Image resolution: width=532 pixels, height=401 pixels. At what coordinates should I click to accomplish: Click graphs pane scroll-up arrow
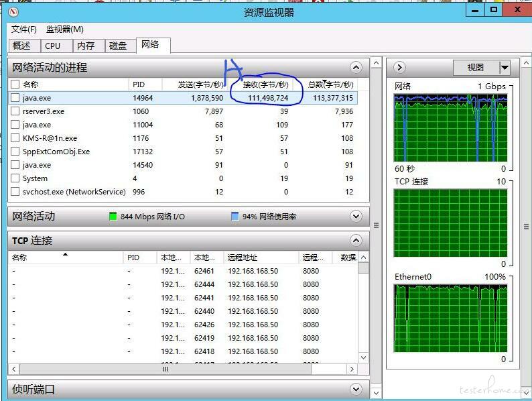click(526, 63)
